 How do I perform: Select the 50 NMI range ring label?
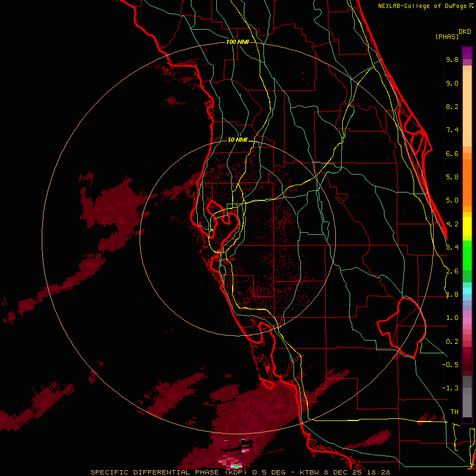coord(237,140)
